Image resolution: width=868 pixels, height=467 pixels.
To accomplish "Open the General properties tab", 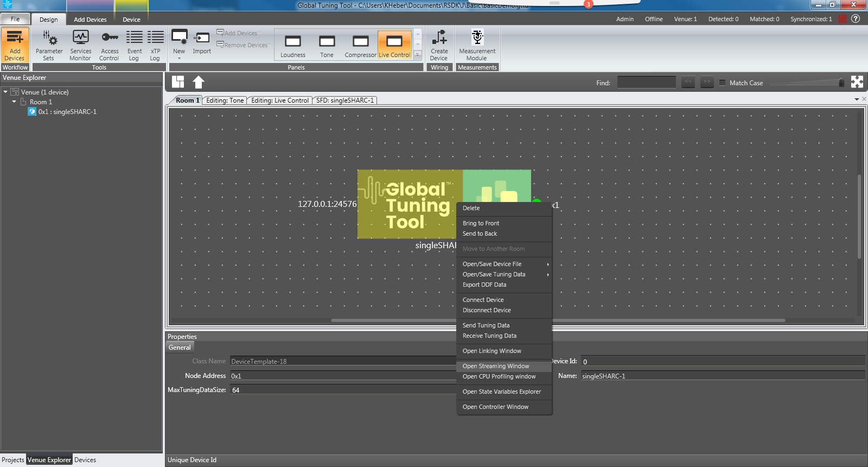I will point(180,348).
